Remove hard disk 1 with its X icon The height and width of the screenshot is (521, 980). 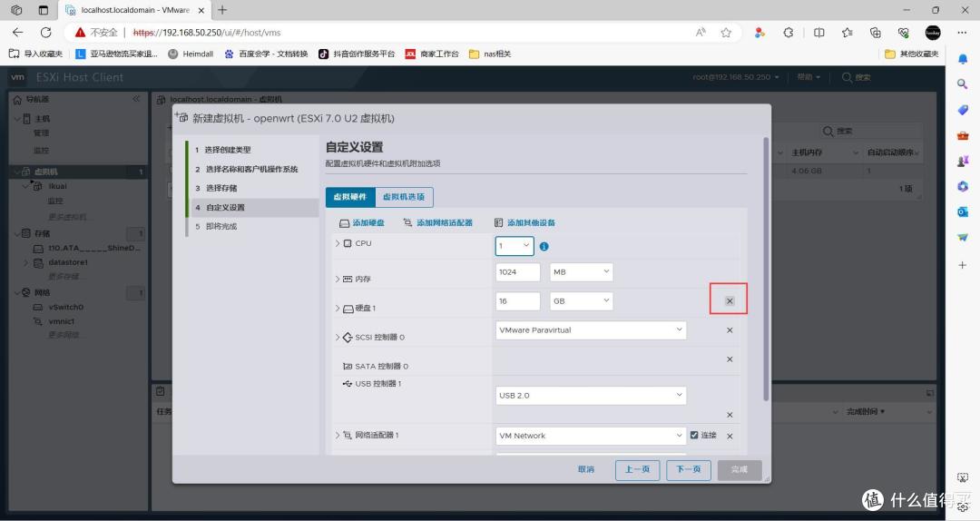coord(730,300)
